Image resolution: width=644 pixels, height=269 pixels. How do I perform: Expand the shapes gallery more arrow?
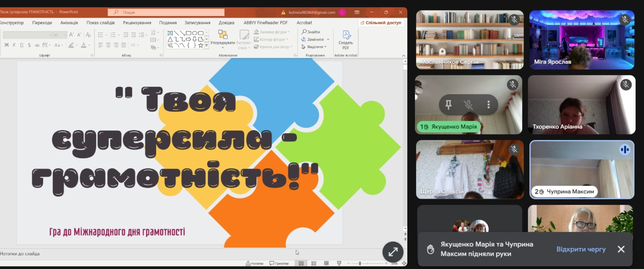click(206, 46)
